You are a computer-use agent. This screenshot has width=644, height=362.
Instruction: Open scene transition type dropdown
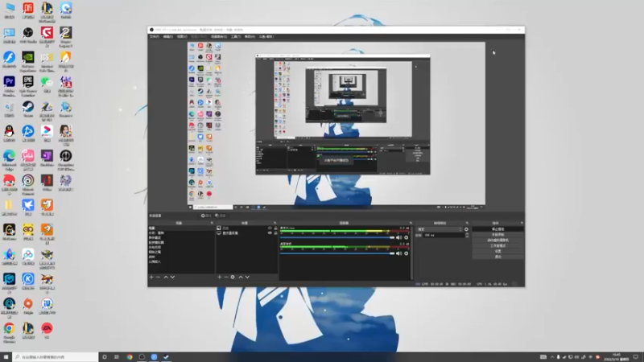[x=439, y=229]
